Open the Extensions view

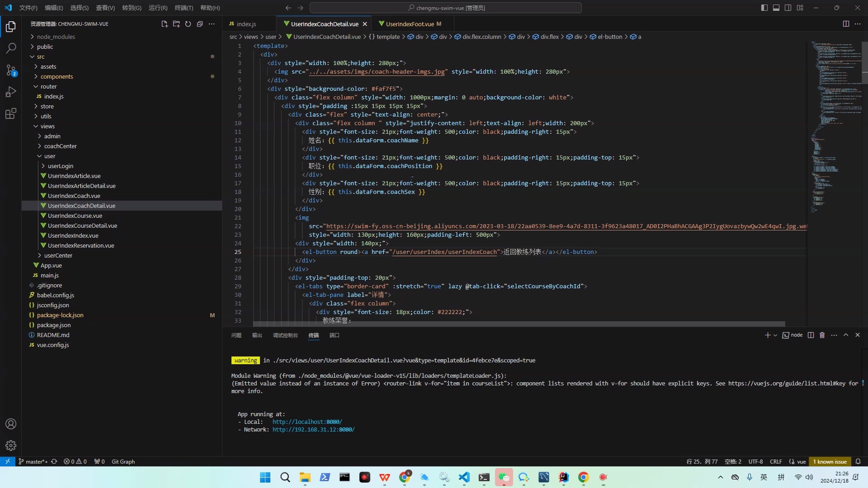click(x=11, y=113)
